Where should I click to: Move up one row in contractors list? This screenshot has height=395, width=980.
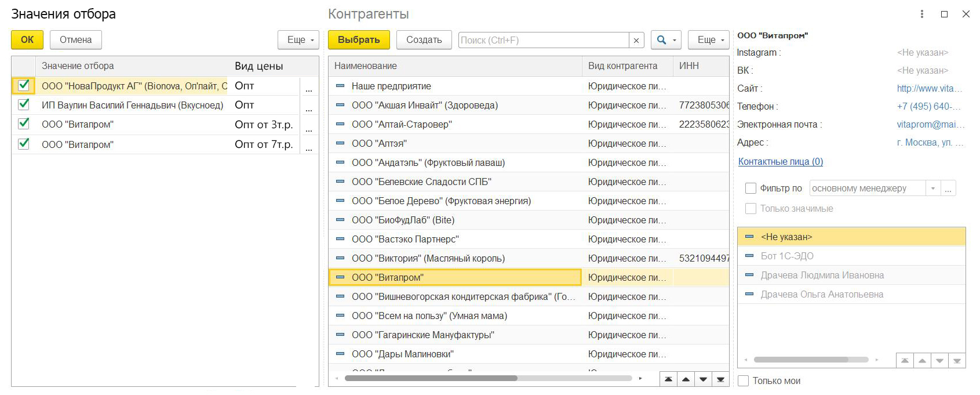pos(686,379)
